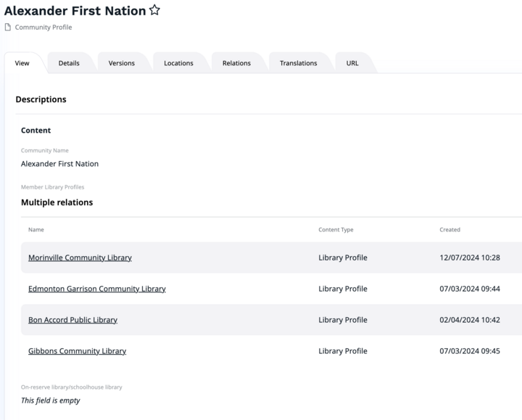Switch to the Versions tab

point(122,63)
